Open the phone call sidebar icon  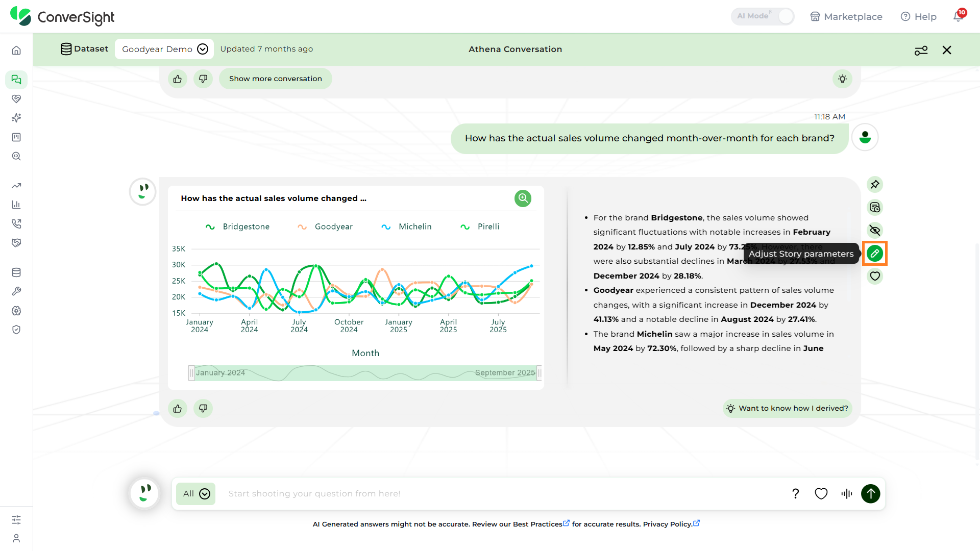point(16,223)
